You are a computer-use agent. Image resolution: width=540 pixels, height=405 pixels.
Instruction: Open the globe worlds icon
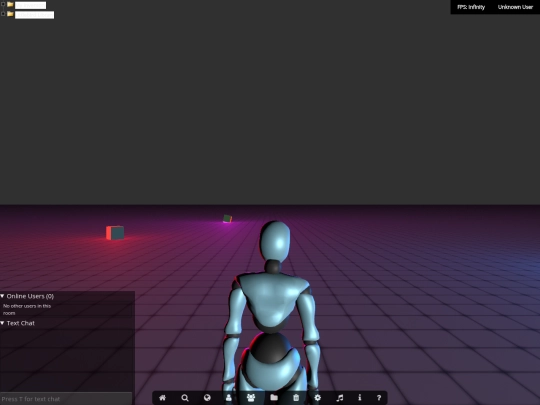[207, 398]
